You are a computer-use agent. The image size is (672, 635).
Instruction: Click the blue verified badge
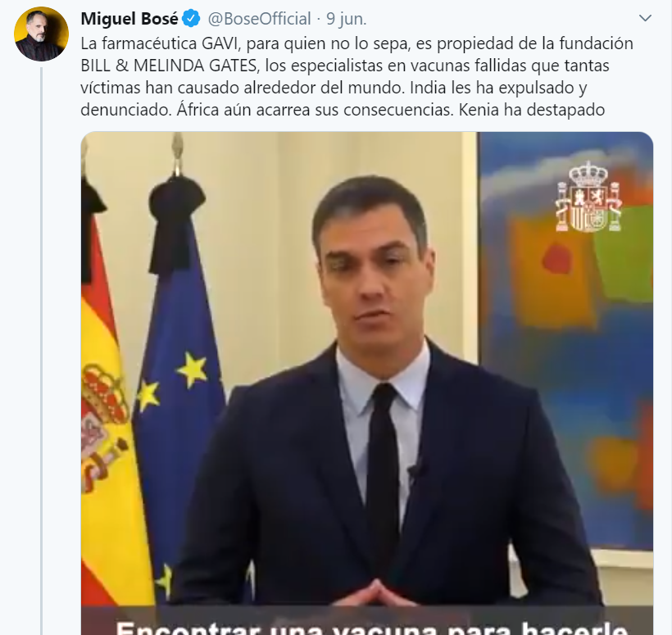coord(191,19)
